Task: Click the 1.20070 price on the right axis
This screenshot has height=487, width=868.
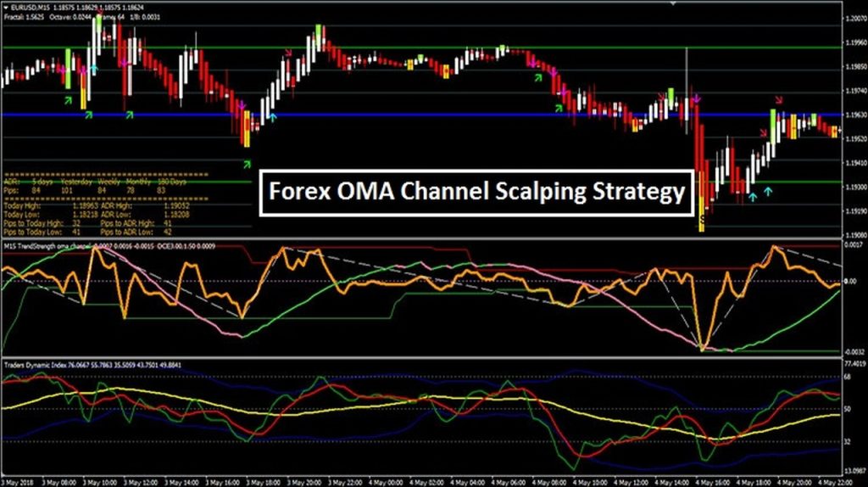Action: (x=854, y=18)
